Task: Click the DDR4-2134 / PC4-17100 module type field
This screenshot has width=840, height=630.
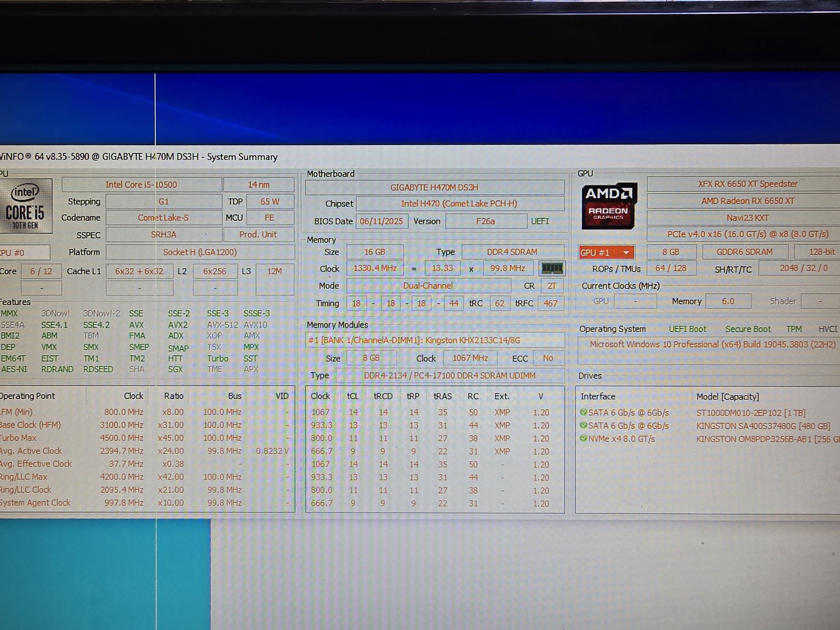Action: pos(450,376)
